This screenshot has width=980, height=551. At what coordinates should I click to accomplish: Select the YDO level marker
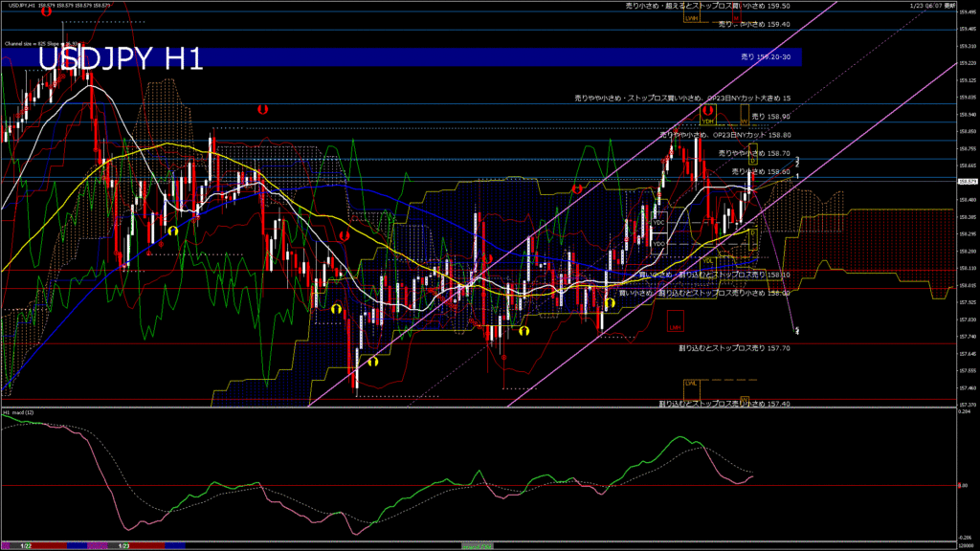coord(658,244)
